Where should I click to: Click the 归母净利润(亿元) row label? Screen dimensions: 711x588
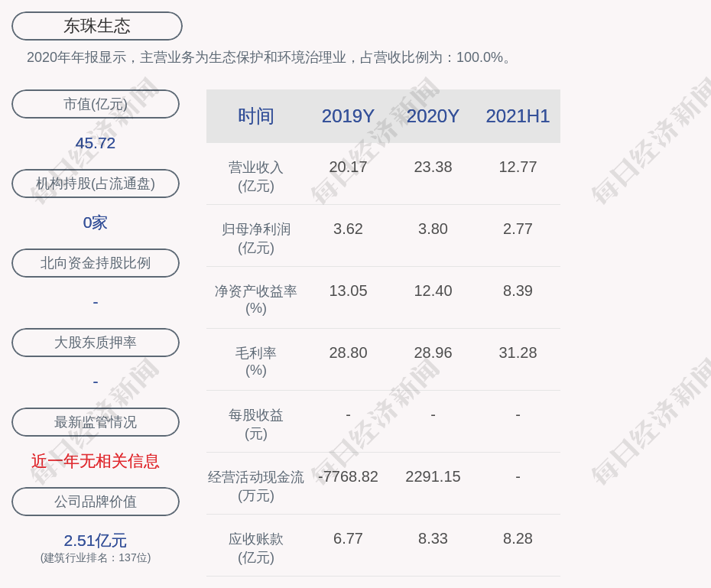coord(256,239)
